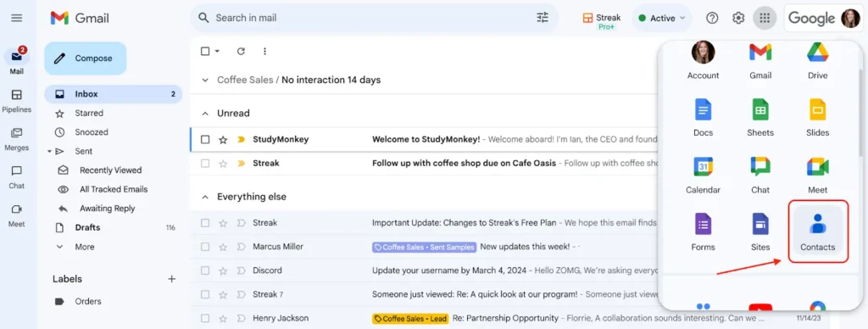The height and width of the screenshot is (329, 868).
Task: Open Docs in the apps panel
Action: (x=703, y=117)
